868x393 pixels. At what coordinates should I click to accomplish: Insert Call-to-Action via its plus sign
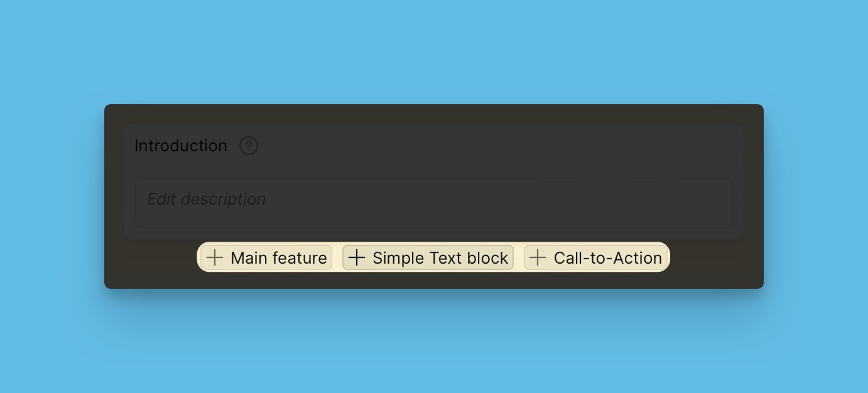538,257
